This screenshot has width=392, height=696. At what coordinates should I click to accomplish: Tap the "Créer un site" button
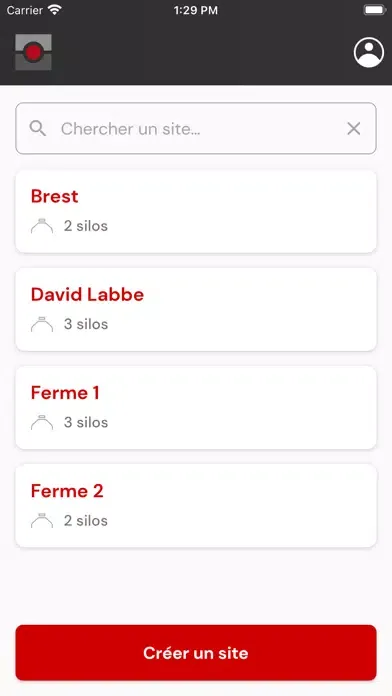point(196,652)
